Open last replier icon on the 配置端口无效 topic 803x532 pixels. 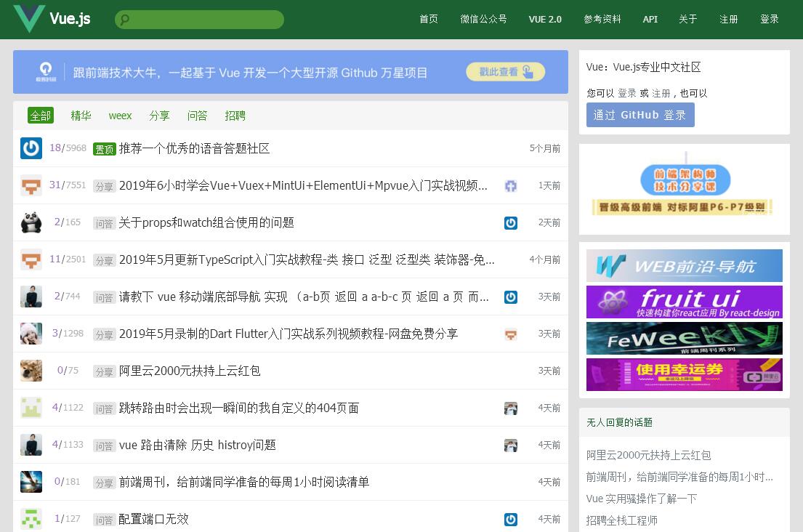point(511,520)
